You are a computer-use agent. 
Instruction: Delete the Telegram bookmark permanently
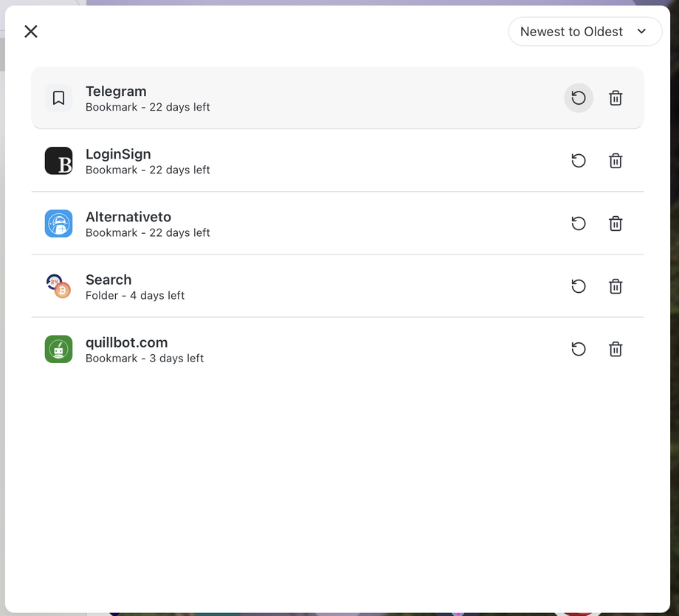[x=616, y=98]
